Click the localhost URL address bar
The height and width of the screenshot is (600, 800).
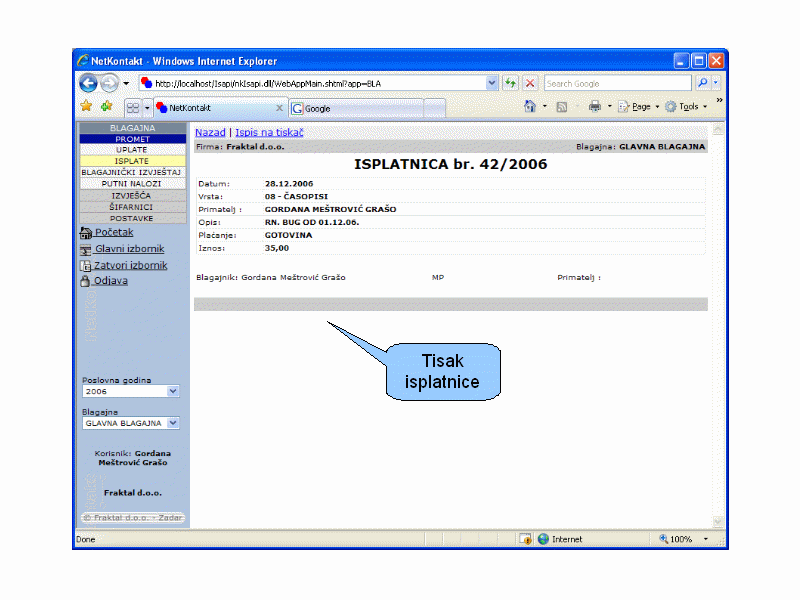[x=312, y=83]
